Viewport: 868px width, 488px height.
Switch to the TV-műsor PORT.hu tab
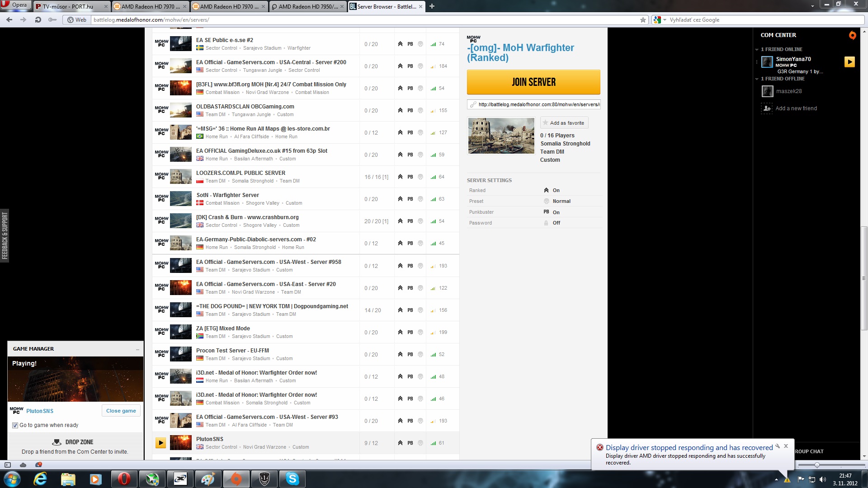tap(71, 6)
